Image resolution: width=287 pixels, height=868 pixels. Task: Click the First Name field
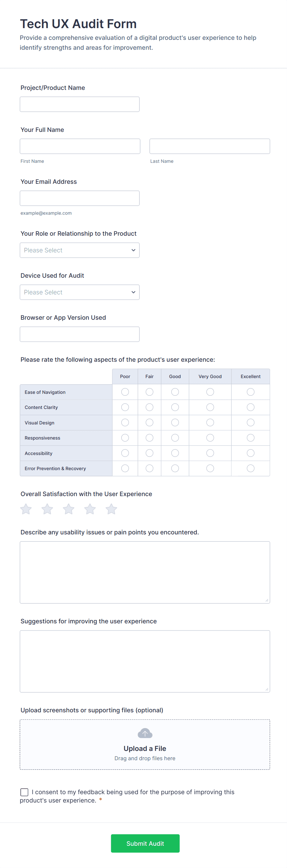pos(80,146)
